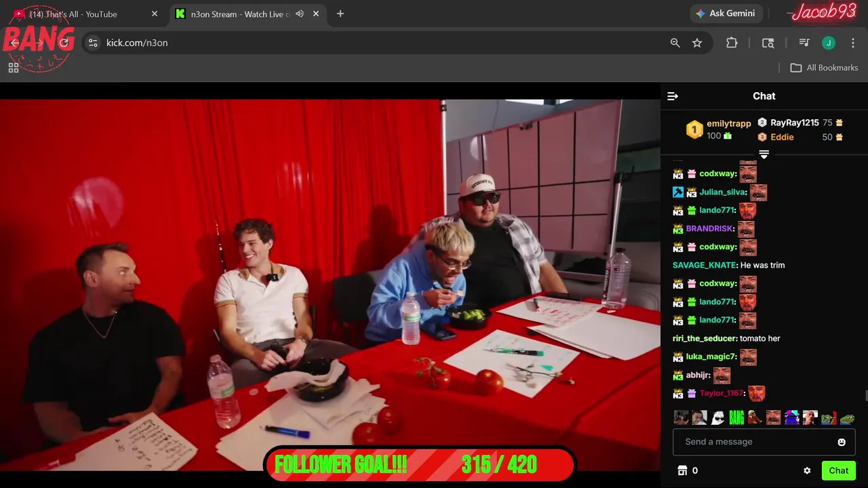Open the browser zoom magnifier icon
The width and height of the screenshot is (868, 488).
point(675,43)
